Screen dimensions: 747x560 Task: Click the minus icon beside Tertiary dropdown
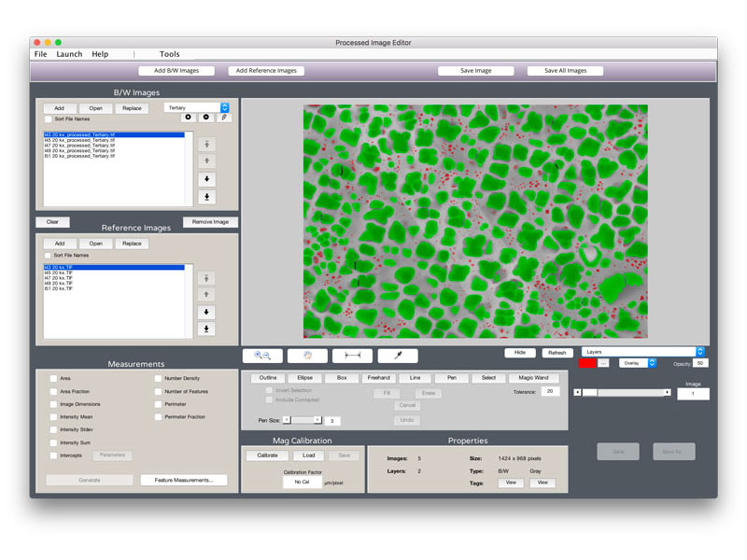pos(206,118)
